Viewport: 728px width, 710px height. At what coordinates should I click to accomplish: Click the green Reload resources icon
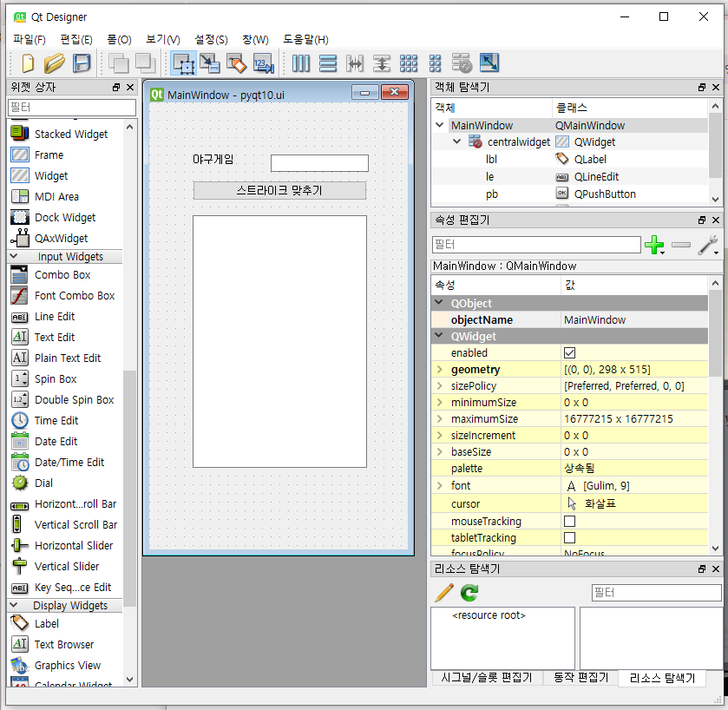click(x=469, y=593)
